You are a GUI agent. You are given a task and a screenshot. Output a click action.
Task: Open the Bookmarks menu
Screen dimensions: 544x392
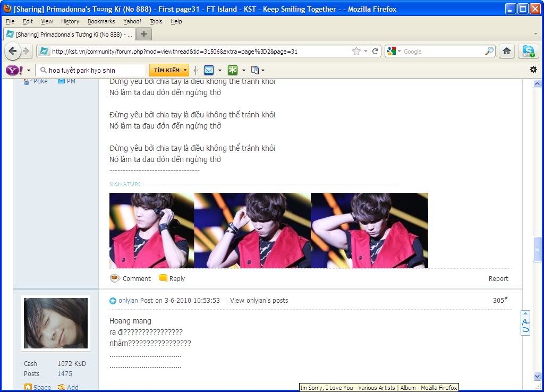[x=101, y=21]
